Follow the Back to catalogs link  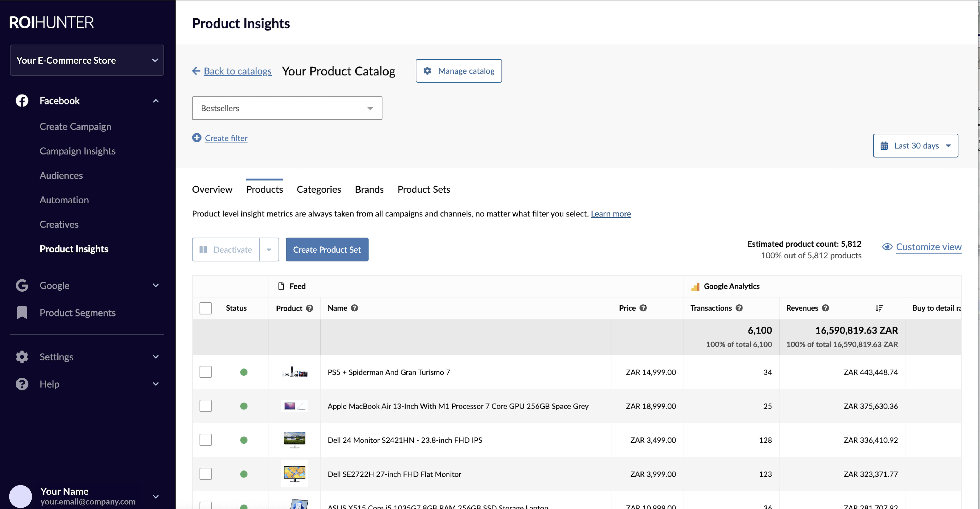tap(237, 71)
